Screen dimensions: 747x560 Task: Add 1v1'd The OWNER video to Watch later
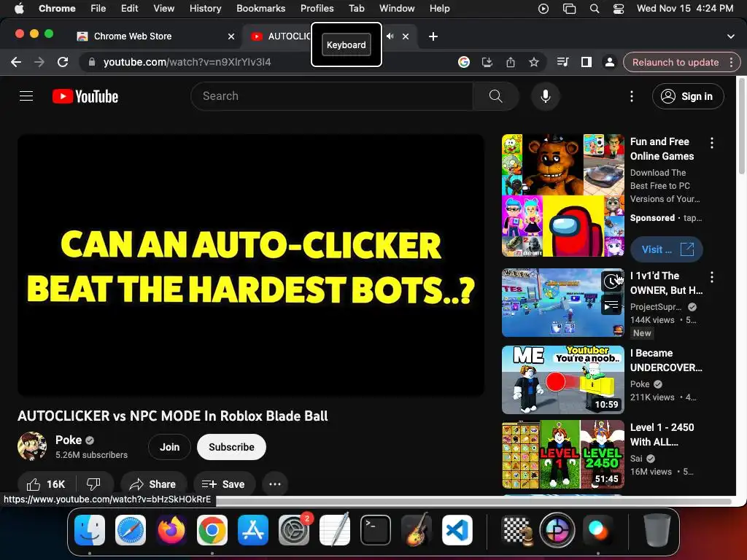[611, 281]
